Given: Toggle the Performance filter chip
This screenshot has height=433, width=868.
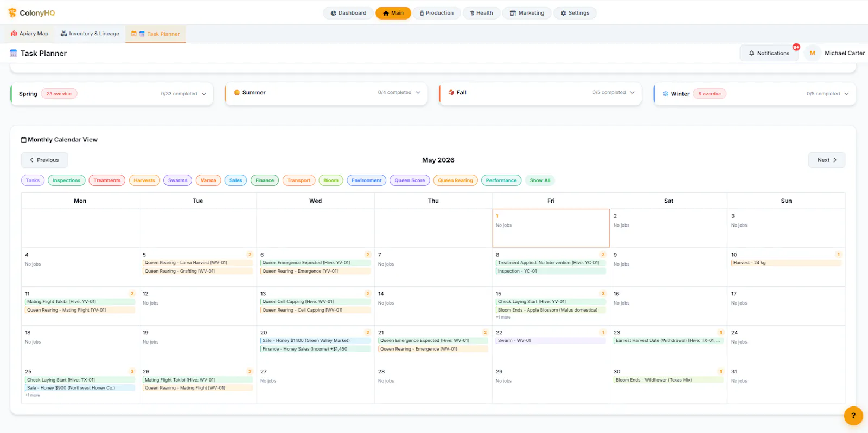Looking at the screenshot, I should click(501, 180).
